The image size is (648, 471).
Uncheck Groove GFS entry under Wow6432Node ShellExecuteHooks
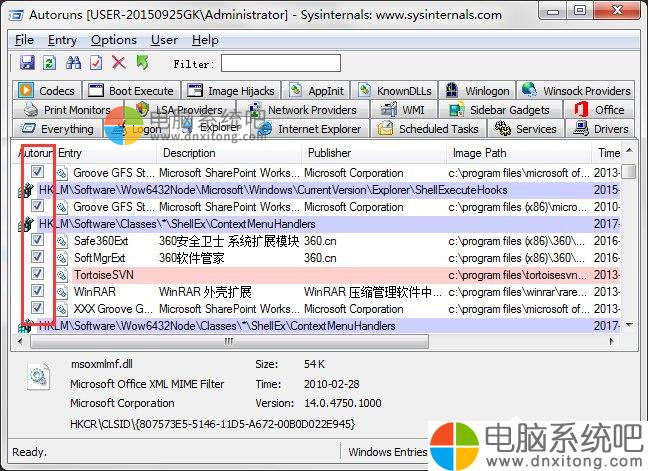point(37,205)
